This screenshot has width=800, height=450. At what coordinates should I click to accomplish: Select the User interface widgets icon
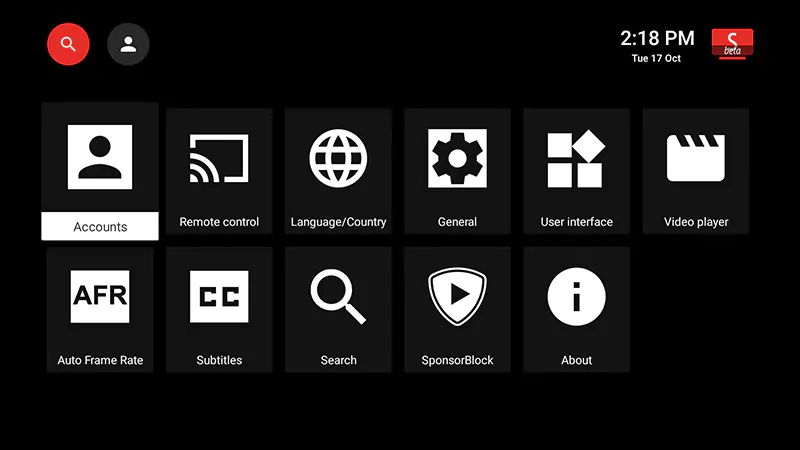(576, 158)
